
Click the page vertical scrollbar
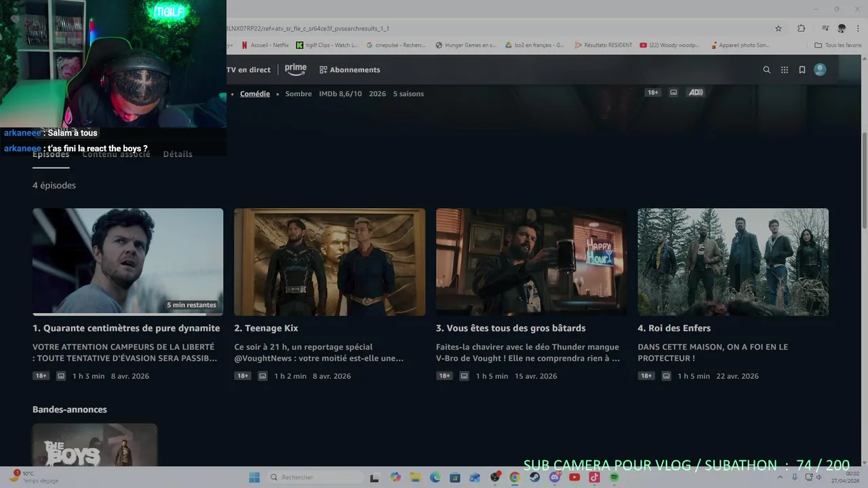tap(864, 180)
